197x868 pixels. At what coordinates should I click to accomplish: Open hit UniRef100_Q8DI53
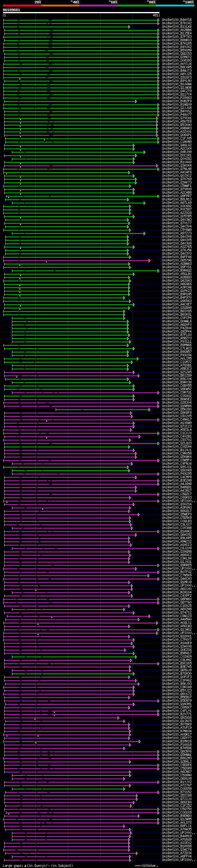coord(177,54)
